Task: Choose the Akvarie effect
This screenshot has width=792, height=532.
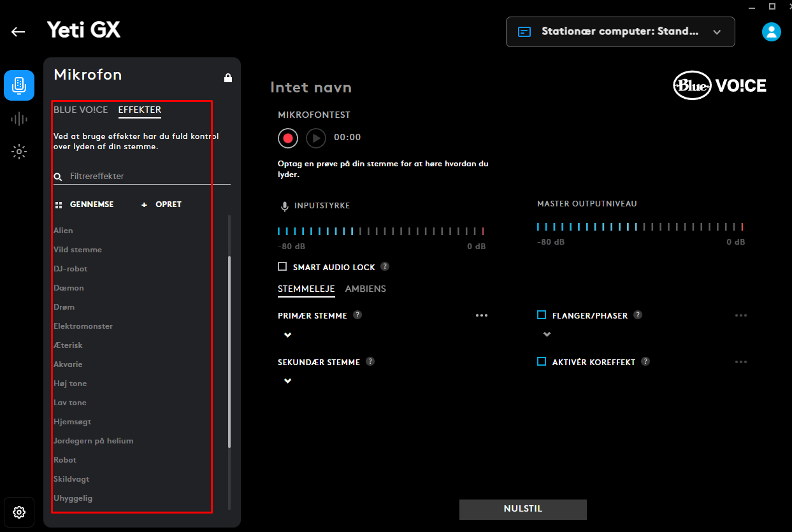Action: 68,364
